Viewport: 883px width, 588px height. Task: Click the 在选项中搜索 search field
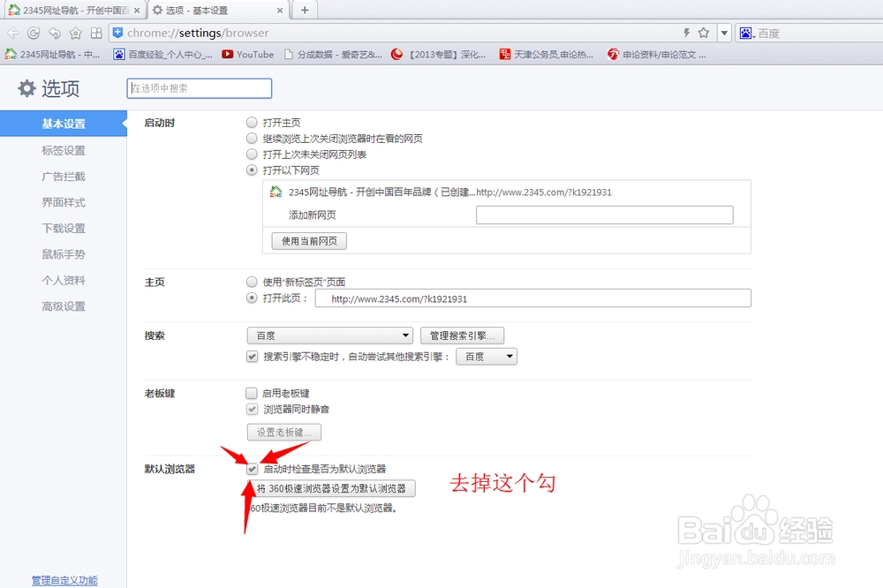[x=200, y=88]
